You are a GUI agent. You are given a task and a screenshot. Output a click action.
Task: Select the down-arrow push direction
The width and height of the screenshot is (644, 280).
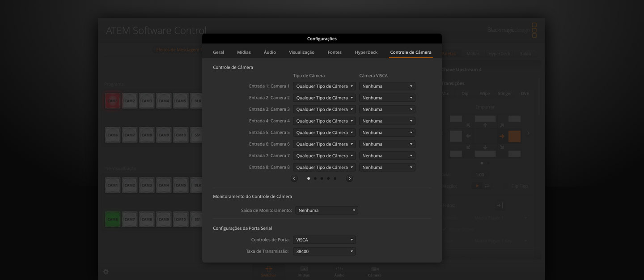click(485, 147)
